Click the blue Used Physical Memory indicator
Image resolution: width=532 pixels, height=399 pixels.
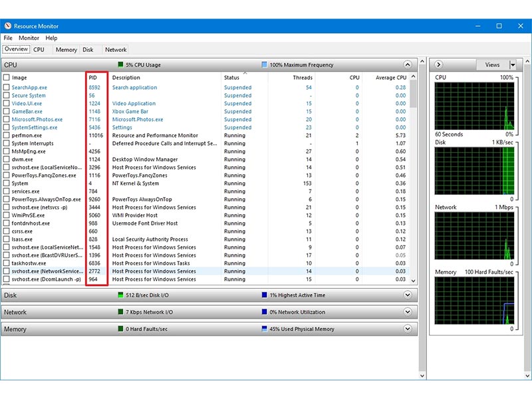[264, 329]
